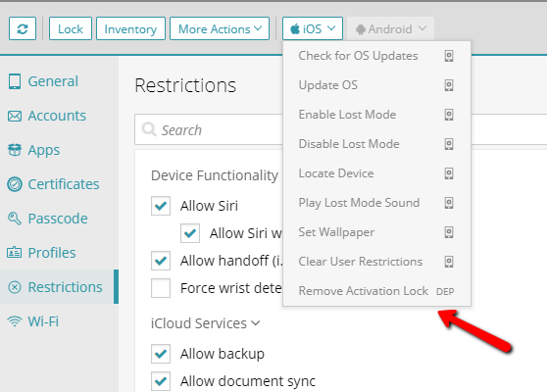547x392 pixels.
Task: Open the More Actions dropdown
Action: [x=220, y=28]
